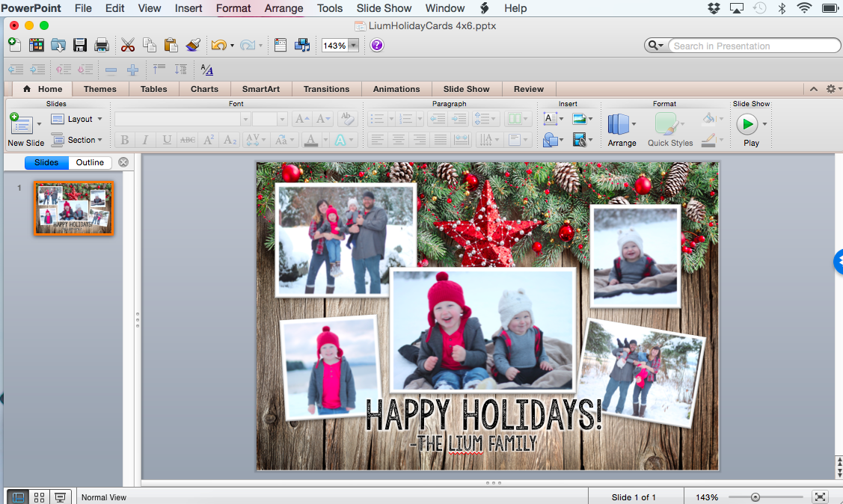Click the Cut scissors icon

pyautogui.click(x=128, y=46)
